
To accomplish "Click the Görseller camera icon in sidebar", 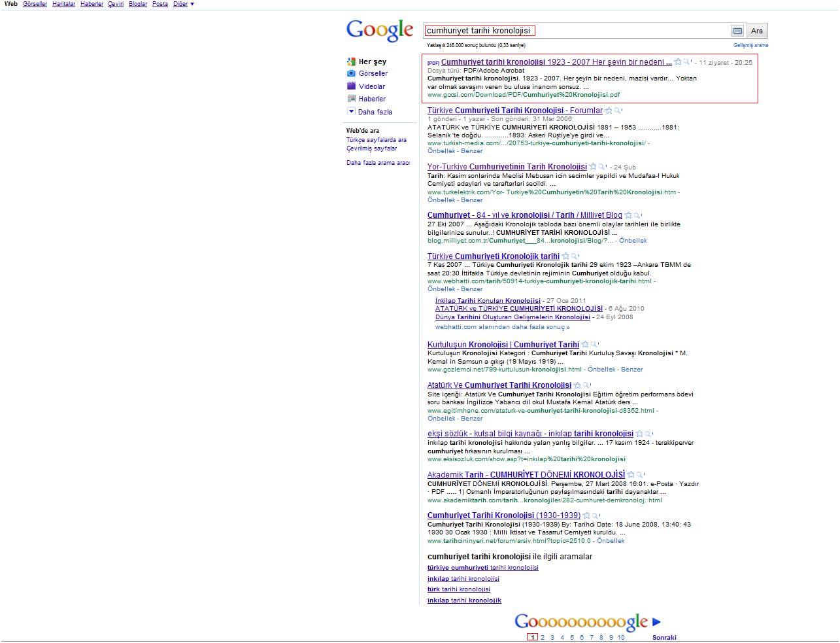I will coord(351,73).
